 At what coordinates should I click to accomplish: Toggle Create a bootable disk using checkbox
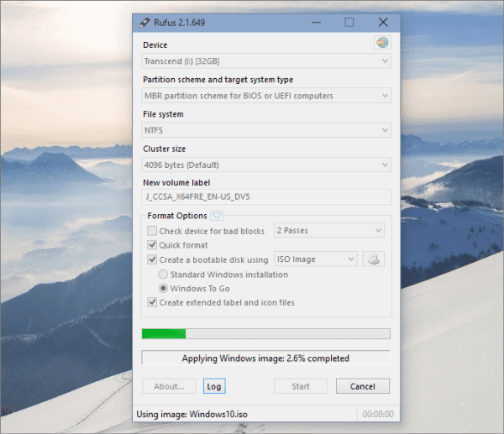point(152,259)
